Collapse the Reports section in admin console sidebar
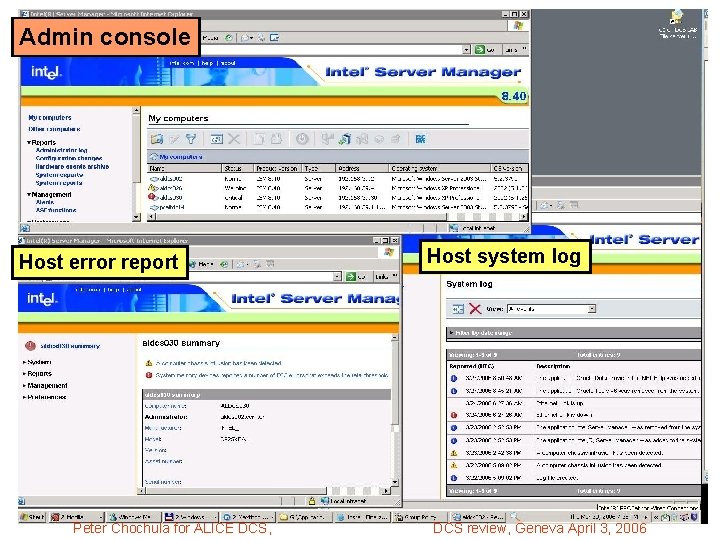Image resolution: width=720 pixels, height=540 pixels. tap(43, 142)
